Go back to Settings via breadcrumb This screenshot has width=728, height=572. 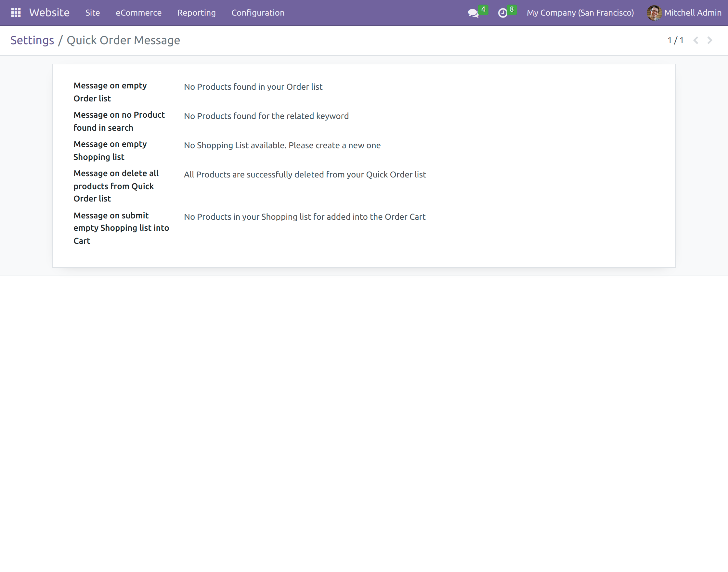[x=32, y=40]
